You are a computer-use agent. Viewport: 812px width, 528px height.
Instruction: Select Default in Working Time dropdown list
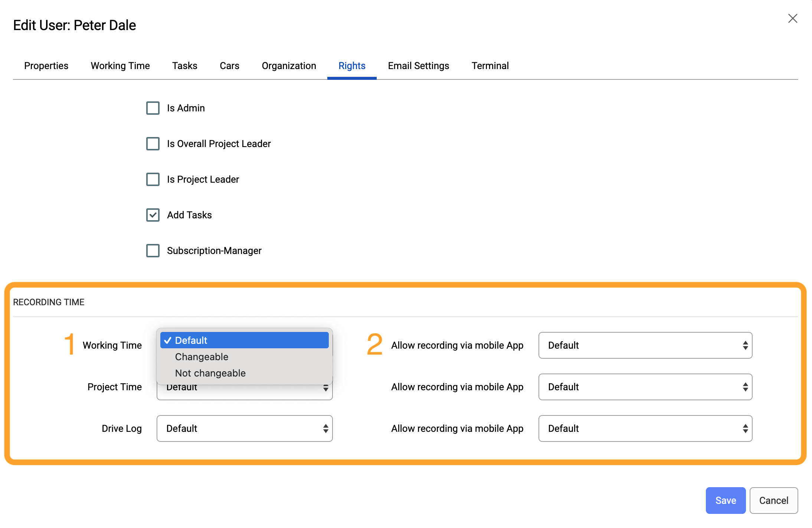245,340
